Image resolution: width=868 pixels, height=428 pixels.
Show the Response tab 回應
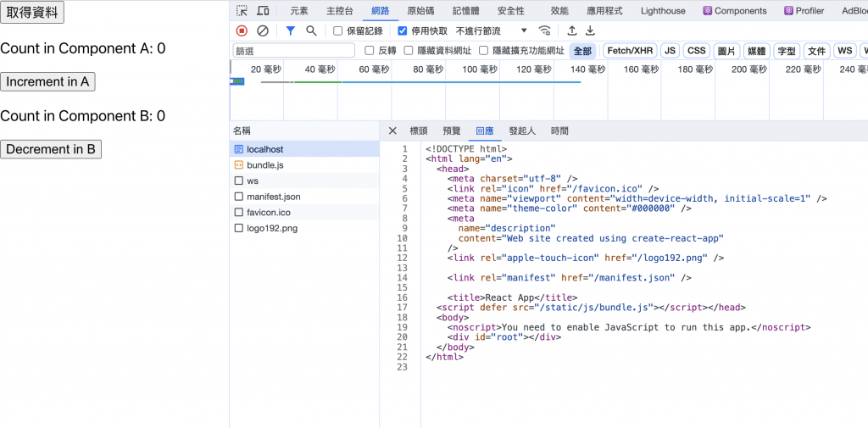click(x=485, y=131)
